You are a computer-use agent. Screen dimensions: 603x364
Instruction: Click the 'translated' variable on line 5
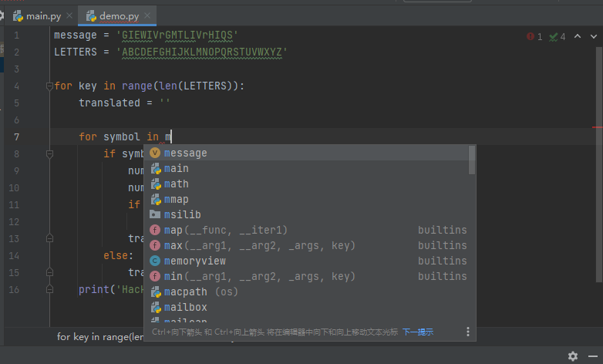109,103
